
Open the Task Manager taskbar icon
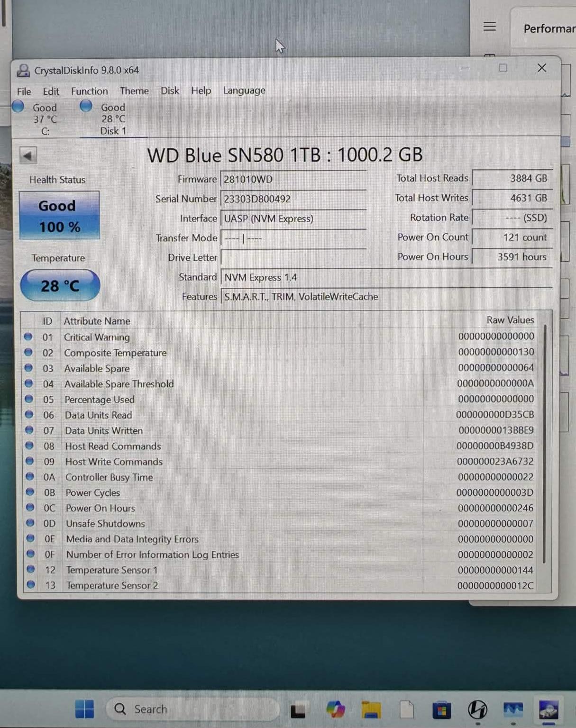coord(513,710)
